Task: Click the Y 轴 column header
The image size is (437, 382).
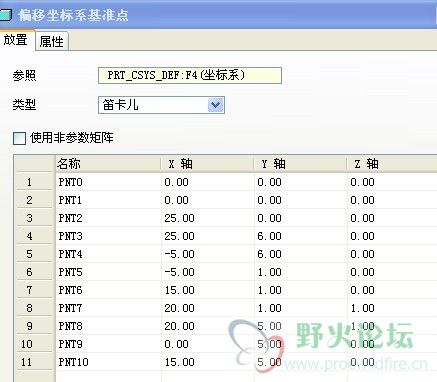Action: [300, 164]
